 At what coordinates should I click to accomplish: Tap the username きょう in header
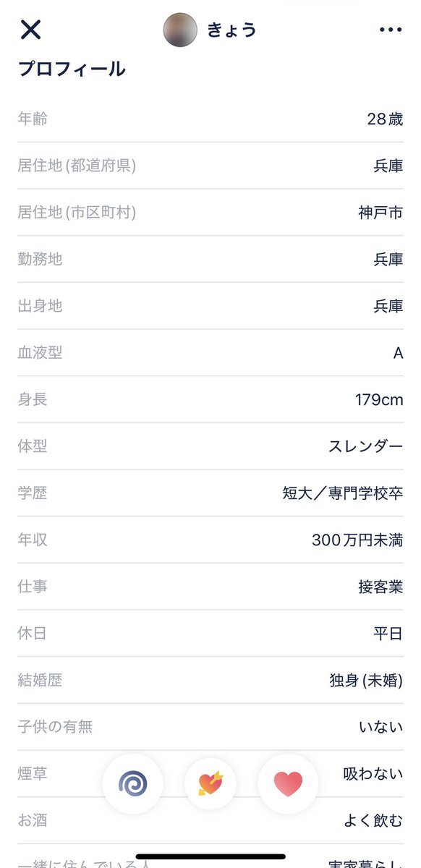(231, 30)
